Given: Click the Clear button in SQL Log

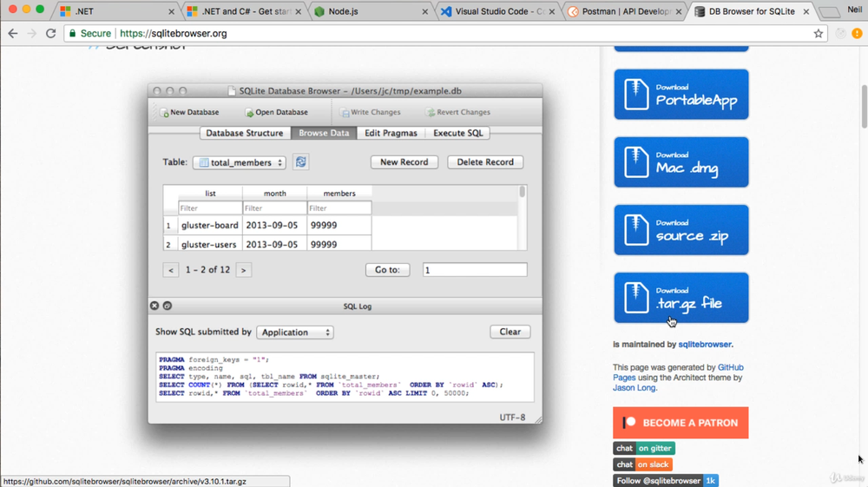Looking at the screenshot, I should pyautogui.click(x=510, y=332).
